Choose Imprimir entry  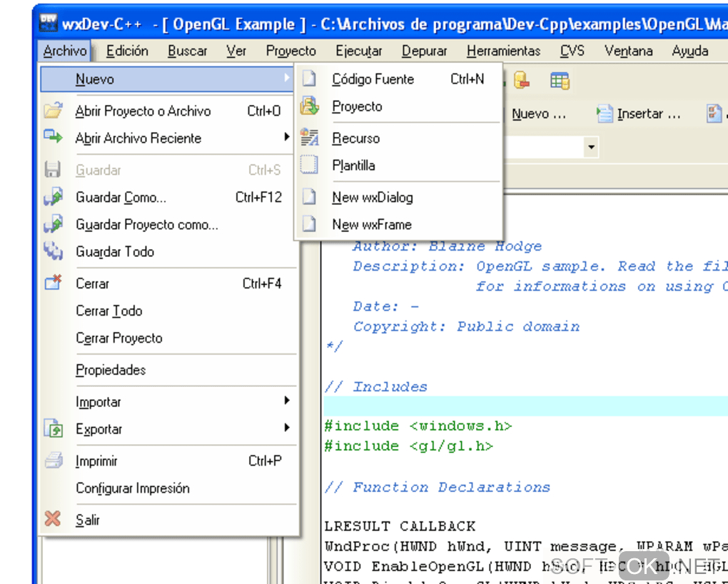167,461
